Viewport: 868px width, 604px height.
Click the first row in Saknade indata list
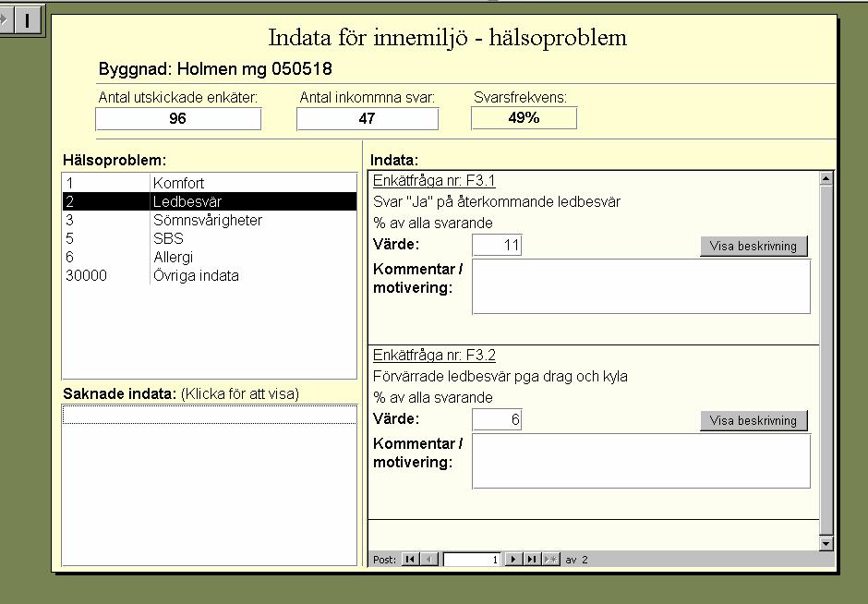[x=210, y=415]
